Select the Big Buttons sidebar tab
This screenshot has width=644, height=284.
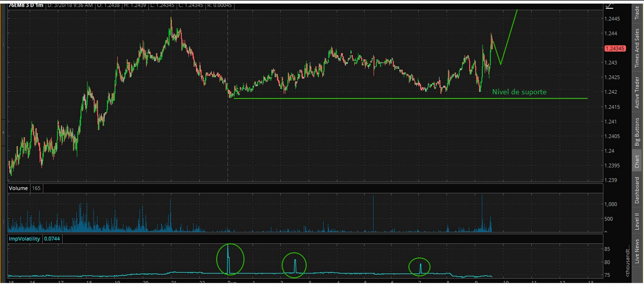[x=637, y=132]
